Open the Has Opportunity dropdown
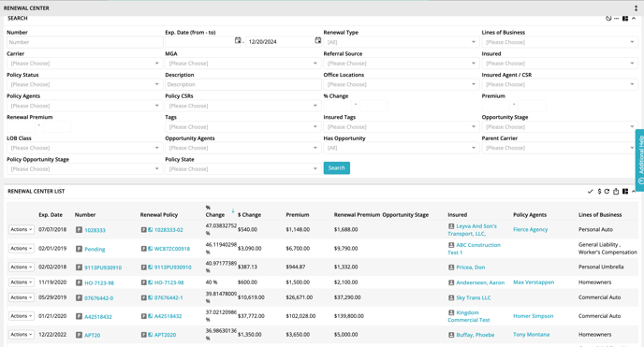644x347 pixels. pos(401,148)
